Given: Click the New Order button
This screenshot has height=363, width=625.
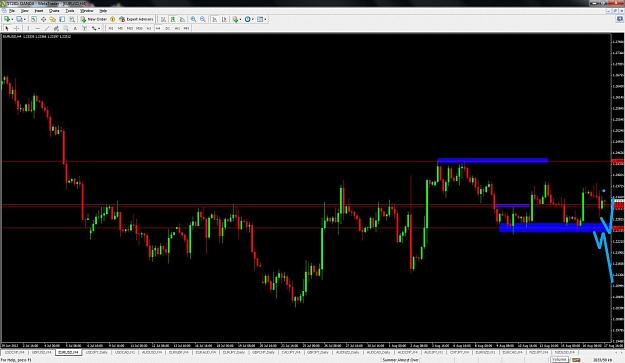Looking at the screenshot, I should 94,19.
